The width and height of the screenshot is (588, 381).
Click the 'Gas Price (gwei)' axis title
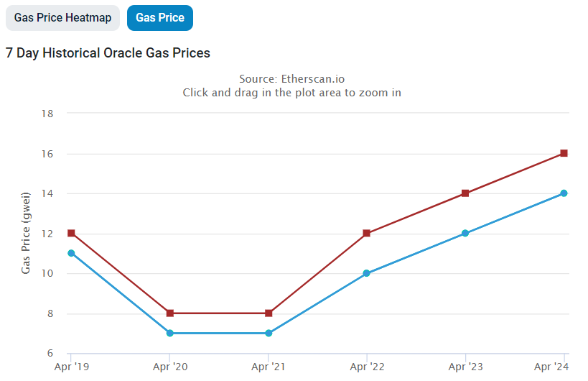click(x=26, y=232)
